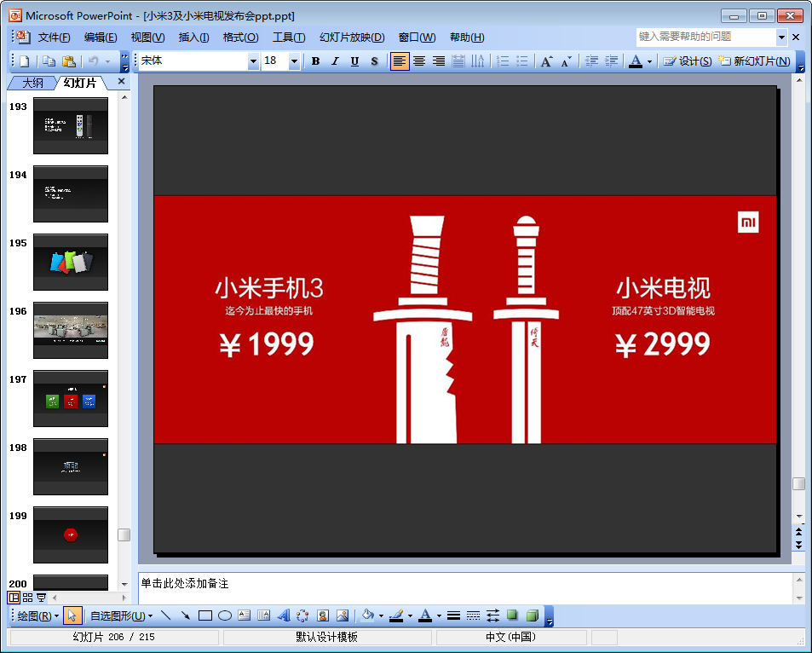Select the Arrow drawing tool
Image resolution: width=812 pixels, height=653 pixels.
click(x=186, y=615)
